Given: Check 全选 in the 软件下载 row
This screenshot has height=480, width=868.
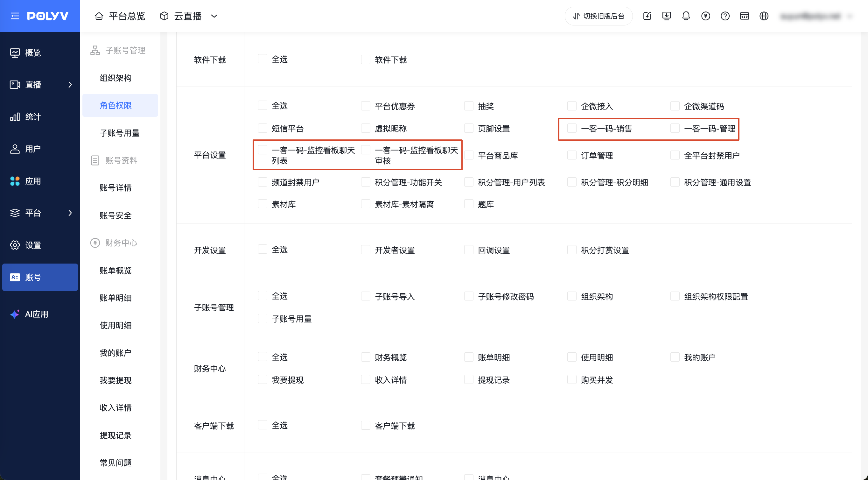Looking at the screenshot, I should 262,59.
